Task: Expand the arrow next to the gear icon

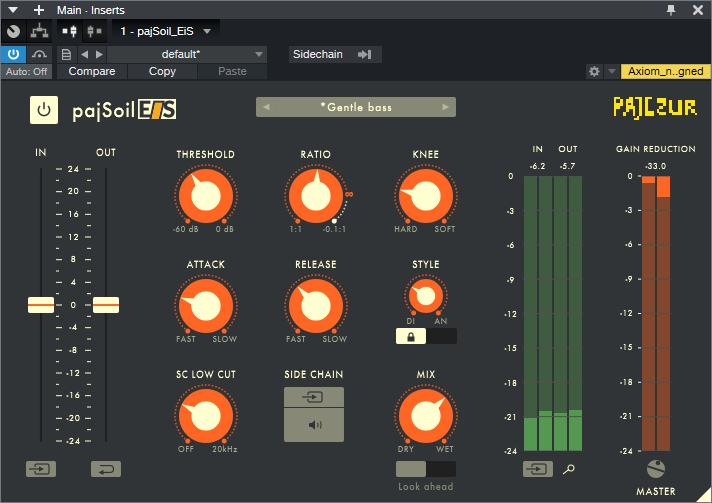Action: click(x=612, y=71)
